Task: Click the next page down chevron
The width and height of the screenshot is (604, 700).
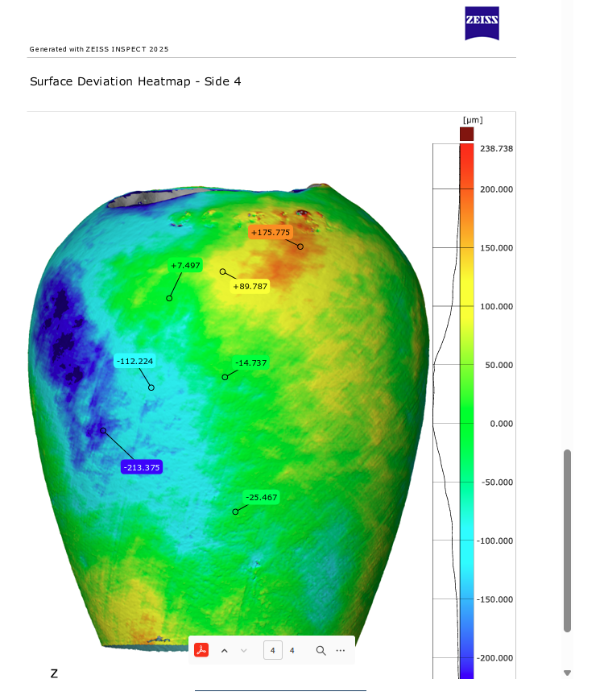Action: pyautogui.click(x=244, y=650)
